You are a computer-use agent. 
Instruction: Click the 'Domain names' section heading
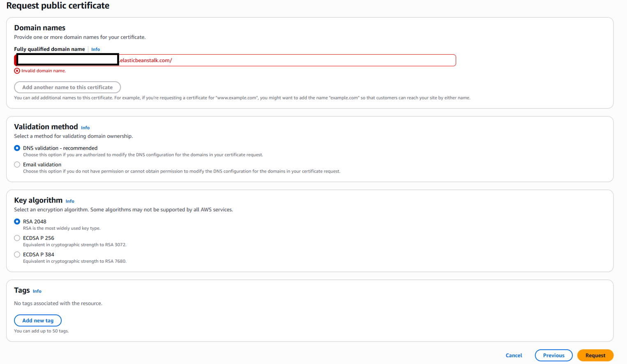pyautogui.click(x=39, y=28)
